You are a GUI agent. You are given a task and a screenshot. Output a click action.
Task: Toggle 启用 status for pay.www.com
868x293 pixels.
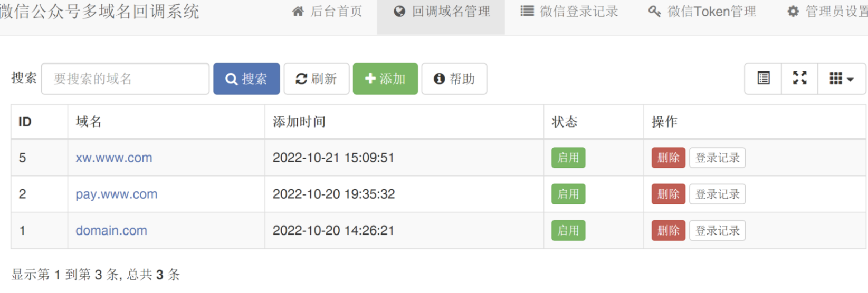(568, 194)
